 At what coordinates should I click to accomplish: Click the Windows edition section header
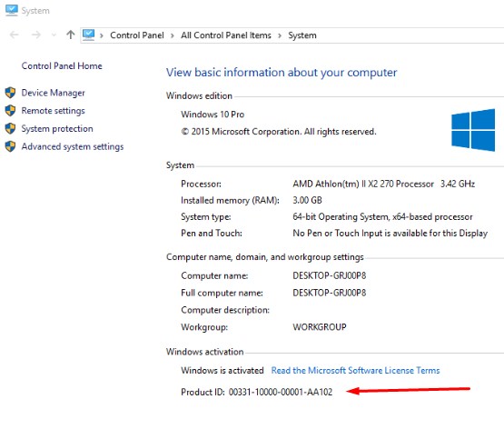coord(199,95)
